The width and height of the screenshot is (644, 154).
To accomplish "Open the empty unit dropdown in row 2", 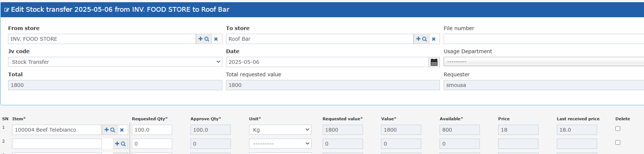I will point(280,144).
